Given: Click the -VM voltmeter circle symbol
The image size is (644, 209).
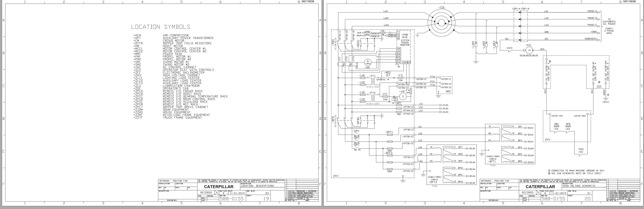Looking at the screenshot, I should tap(402, 96).
